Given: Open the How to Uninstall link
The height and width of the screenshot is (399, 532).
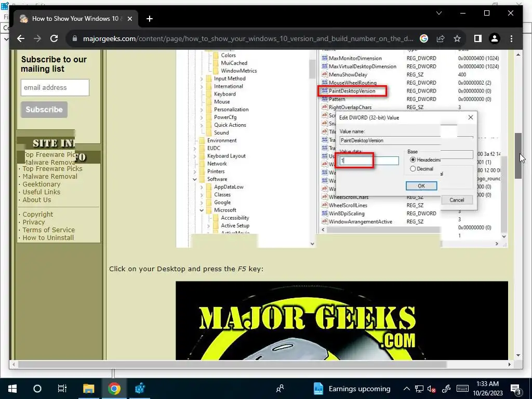Looking at the screenshot, I should click(x=48, y=238).
